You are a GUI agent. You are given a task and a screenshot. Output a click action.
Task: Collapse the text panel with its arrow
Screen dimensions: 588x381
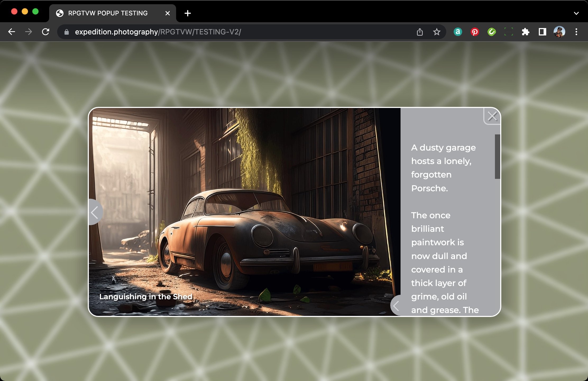click(396, 306)
